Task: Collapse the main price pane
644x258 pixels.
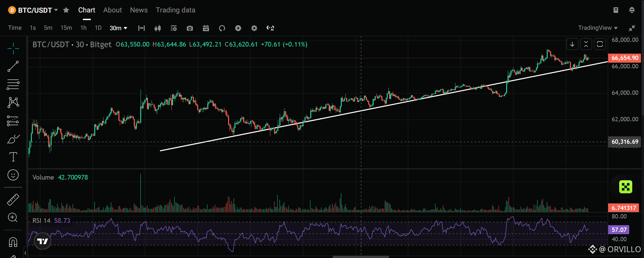Action: click(x=586, y=44)
